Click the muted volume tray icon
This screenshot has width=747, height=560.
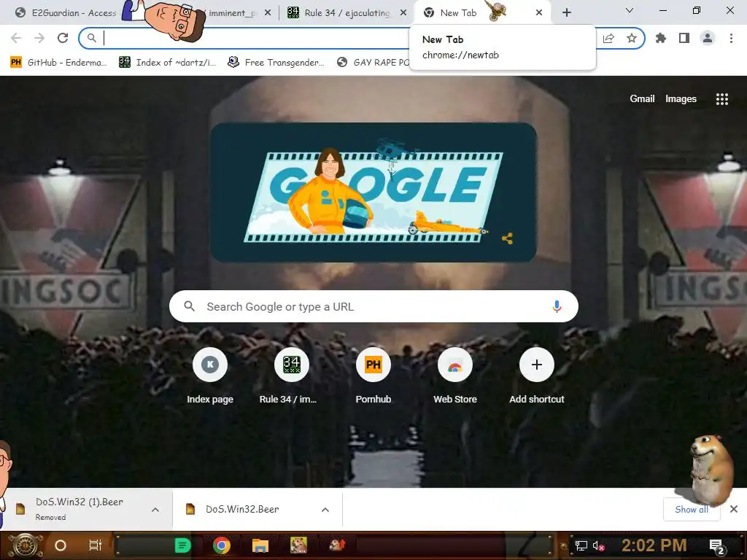pyautogui.click(x=598, y=545)
